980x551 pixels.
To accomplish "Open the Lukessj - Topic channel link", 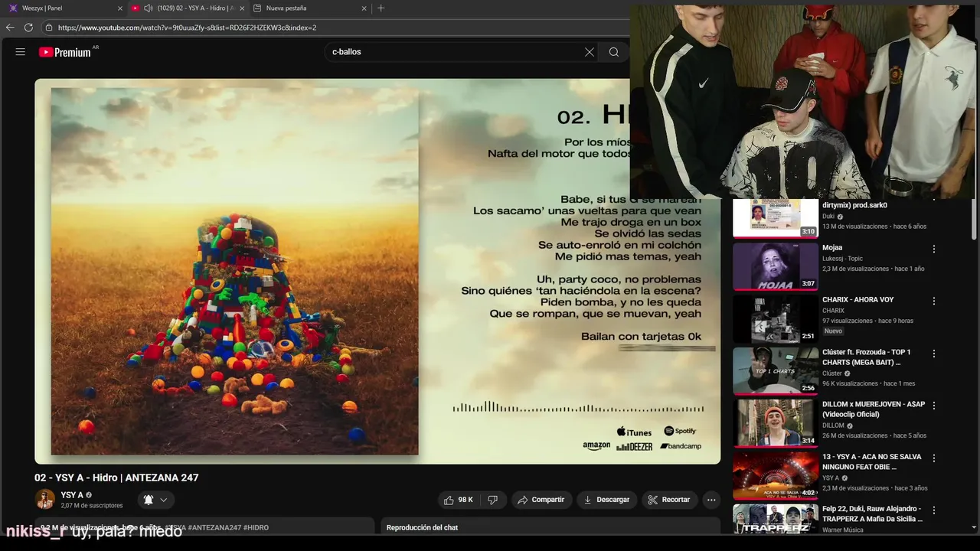I will (x=842, y=259).
